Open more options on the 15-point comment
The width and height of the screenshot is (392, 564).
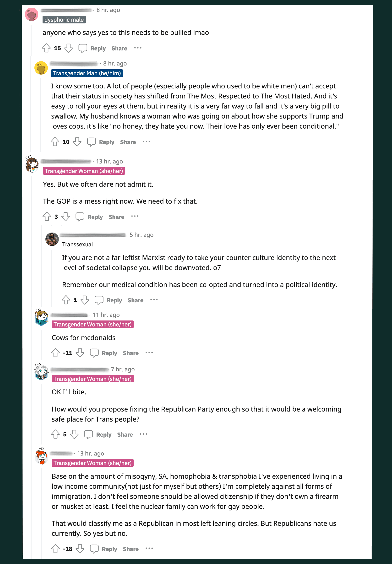coord(138,48)
